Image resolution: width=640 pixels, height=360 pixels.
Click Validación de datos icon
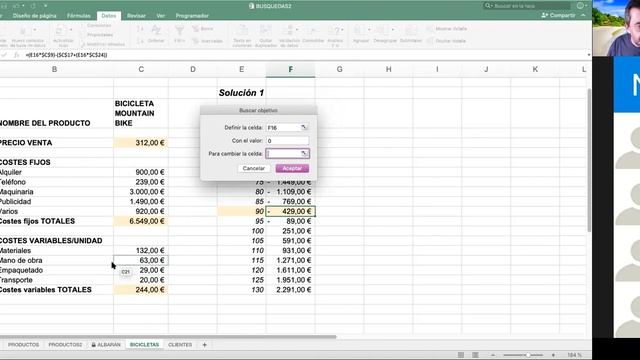pos(288,31)
